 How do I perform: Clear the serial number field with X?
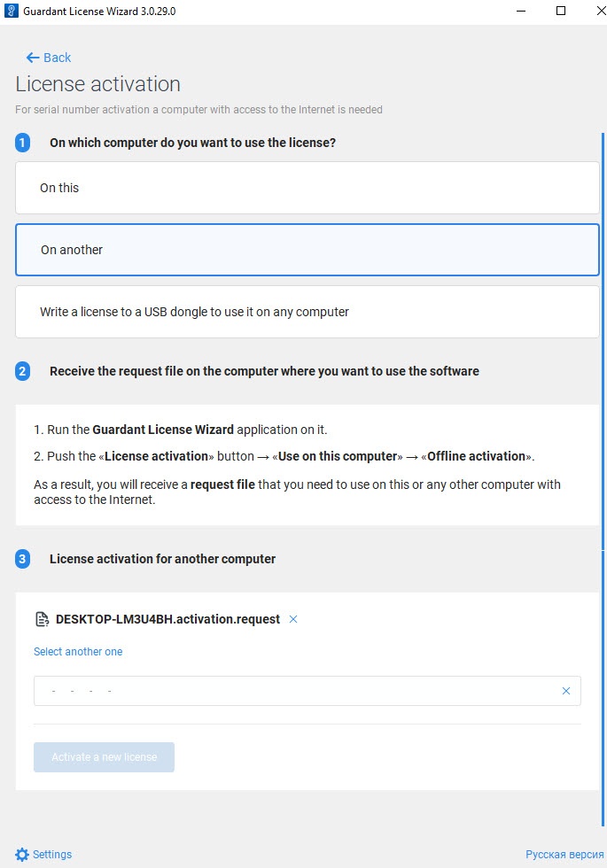point(566,691)
